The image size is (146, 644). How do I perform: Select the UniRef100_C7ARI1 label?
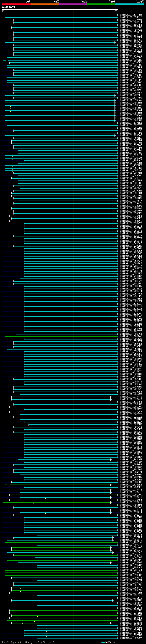click(x=131, y=35)
